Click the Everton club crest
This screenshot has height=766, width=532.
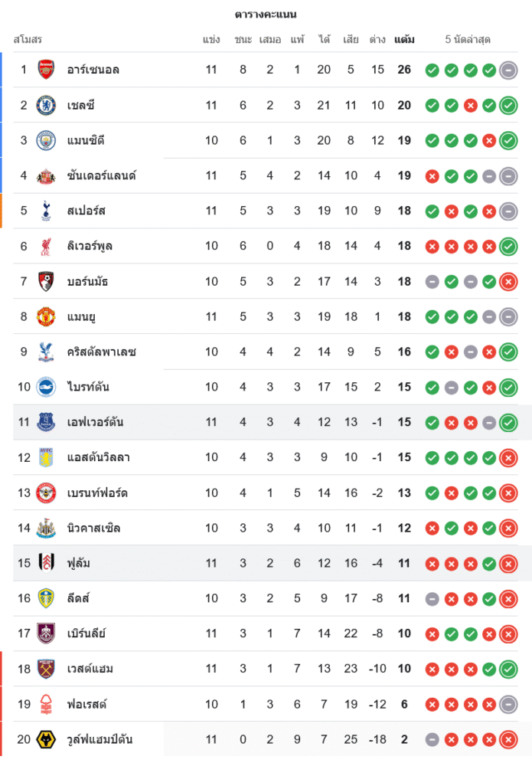point(46,422)
